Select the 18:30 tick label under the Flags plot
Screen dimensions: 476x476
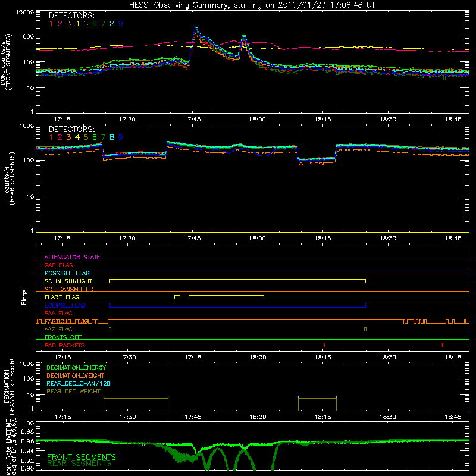pyautogui.click(x=388, y=358)
